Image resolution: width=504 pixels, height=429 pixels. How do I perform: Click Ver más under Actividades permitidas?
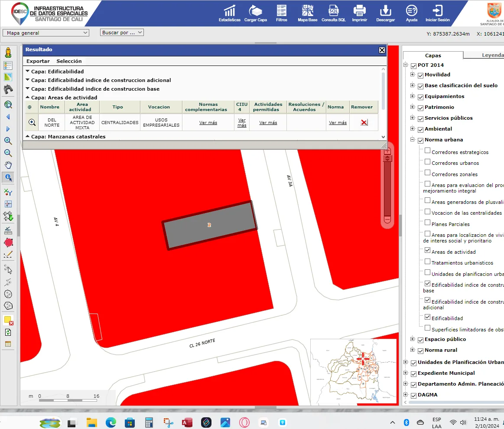click(x=268, y=123)
